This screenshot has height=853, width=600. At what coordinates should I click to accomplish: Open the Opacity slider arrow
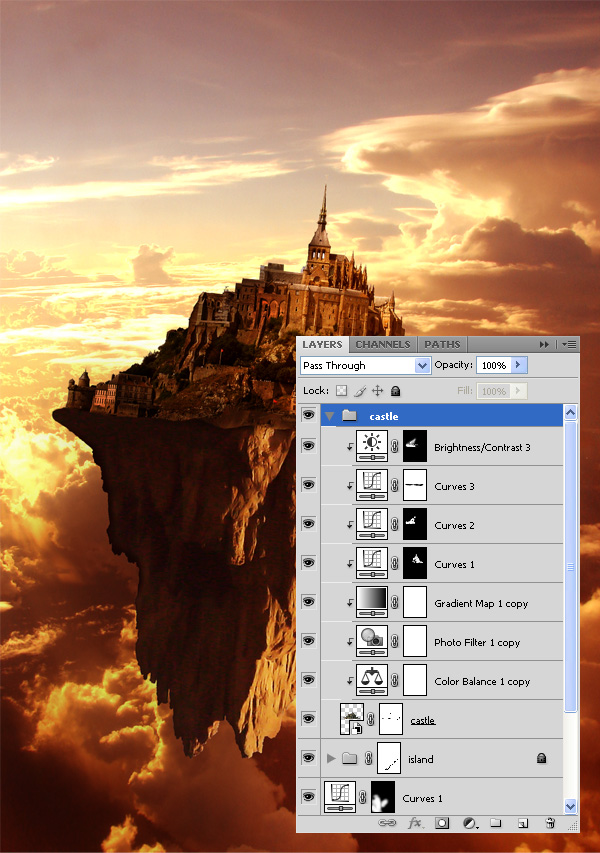[x=519, y=365]
